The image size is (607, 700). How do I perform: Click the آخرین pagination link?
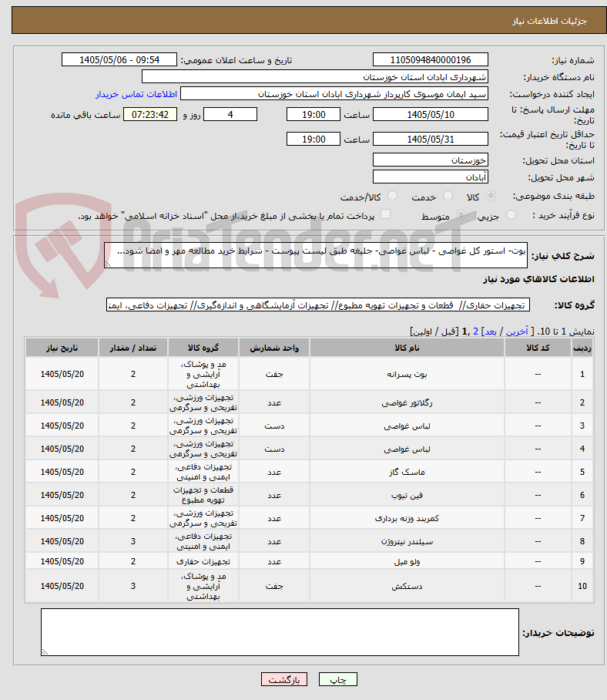(517, 331)
